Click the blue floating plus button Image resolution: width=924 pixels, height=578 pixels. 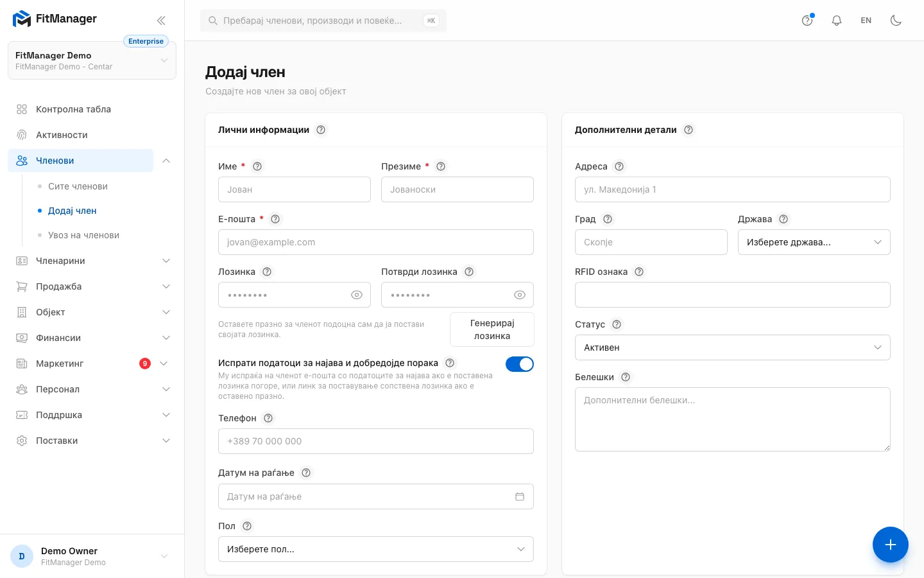tap(891, 545)
